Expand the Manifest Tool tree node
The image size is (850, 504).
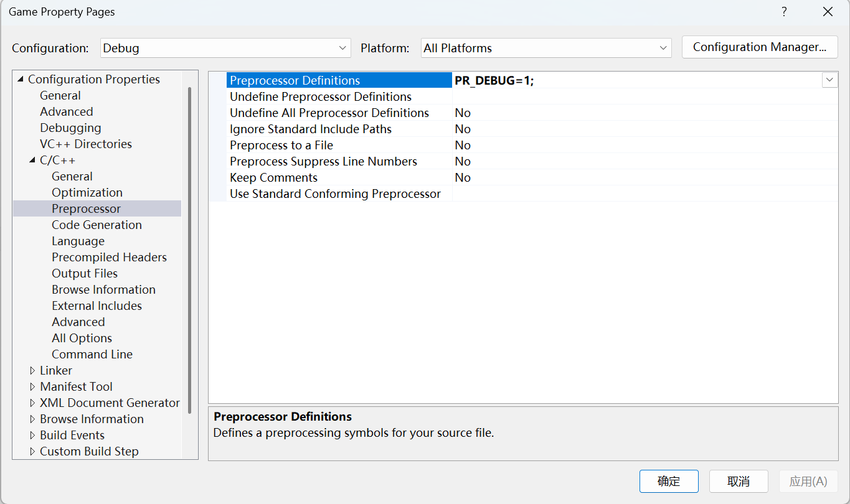33,386
